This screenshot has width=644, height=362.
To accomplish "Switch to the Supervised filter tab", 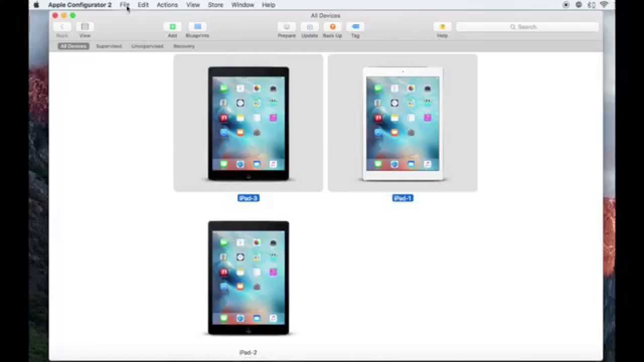I will point(109,46).
